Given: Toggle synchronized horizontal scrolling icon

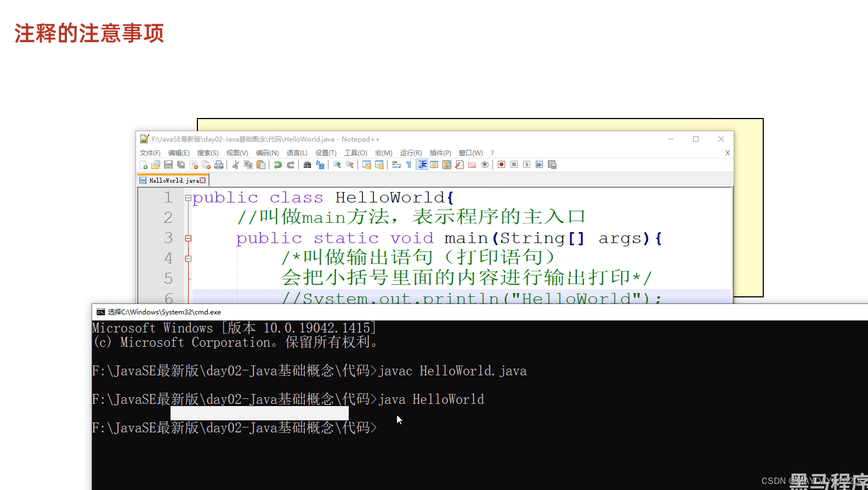Looking at the screenshot, I should (379, 165).
